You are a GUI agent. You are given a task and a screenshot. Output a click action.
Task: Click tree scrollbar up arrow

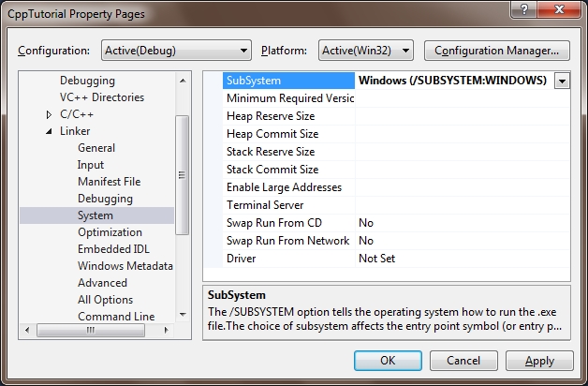183,81
